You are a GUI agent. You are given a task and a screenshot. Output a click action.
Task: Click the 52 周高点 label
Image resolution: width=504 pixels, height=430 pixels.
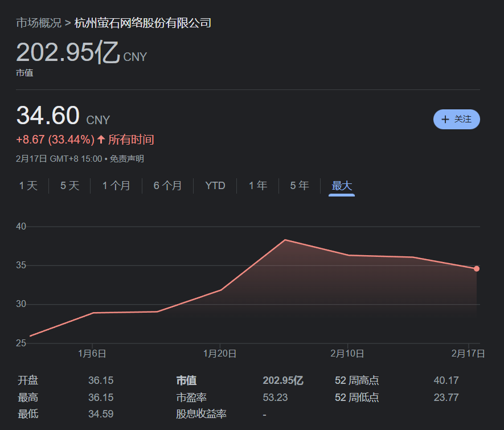[x=357, y=380]
